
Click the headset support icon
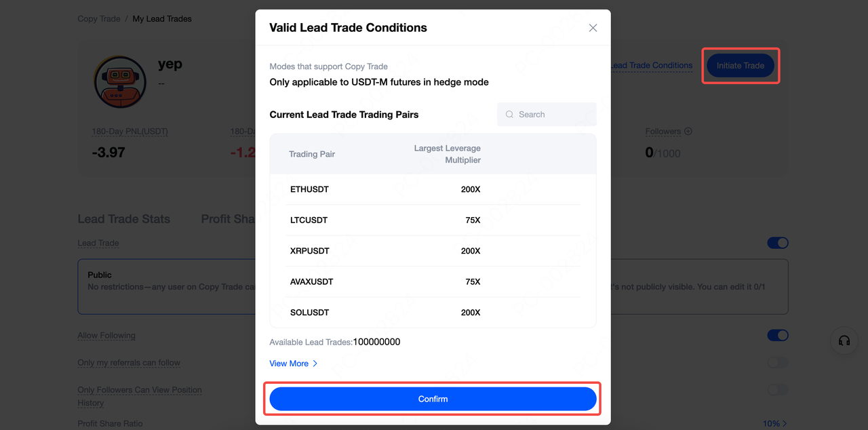(x=844, y=340)
